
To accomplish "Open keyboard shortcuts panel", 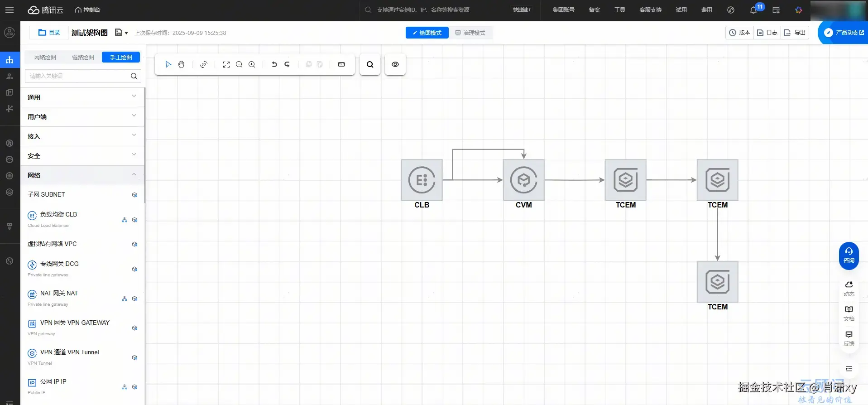I will click(341, 64).
